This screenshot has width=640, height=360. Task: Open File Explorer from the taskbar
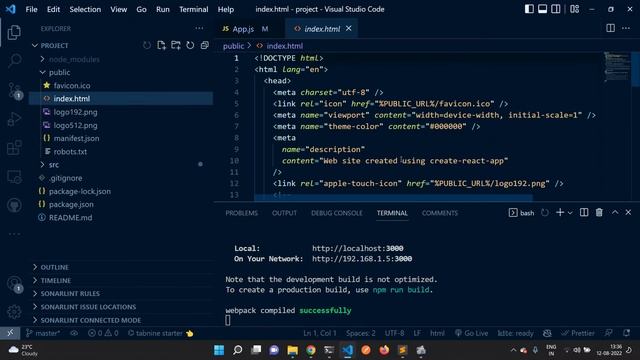click(293, 350)
